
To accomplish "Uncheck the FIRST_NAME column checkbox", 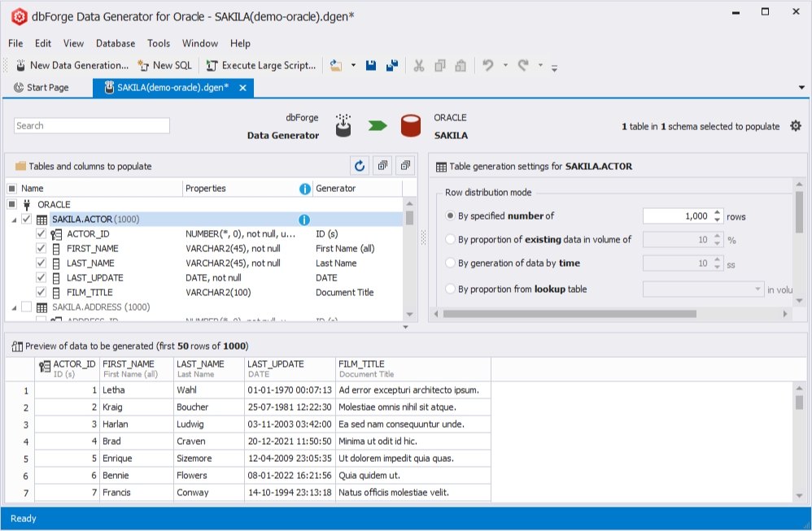I will pos(41,248).
